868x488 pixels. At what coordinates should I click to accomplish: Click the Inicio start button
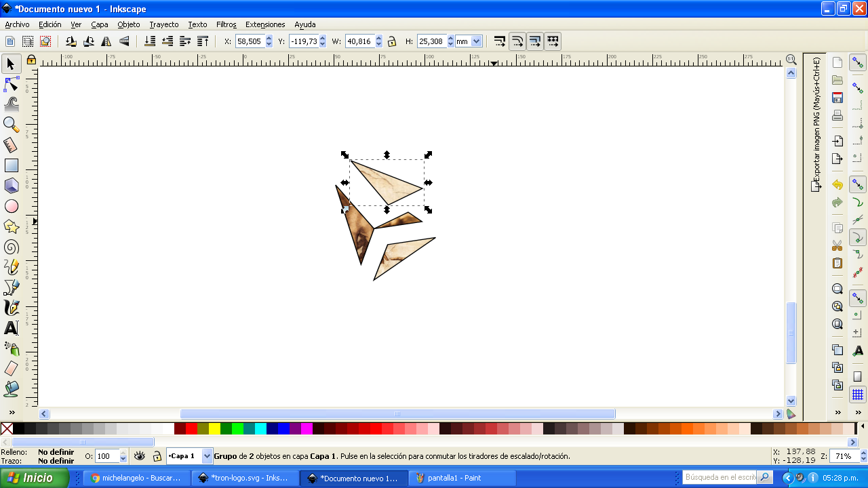click(x=34, y=478)
